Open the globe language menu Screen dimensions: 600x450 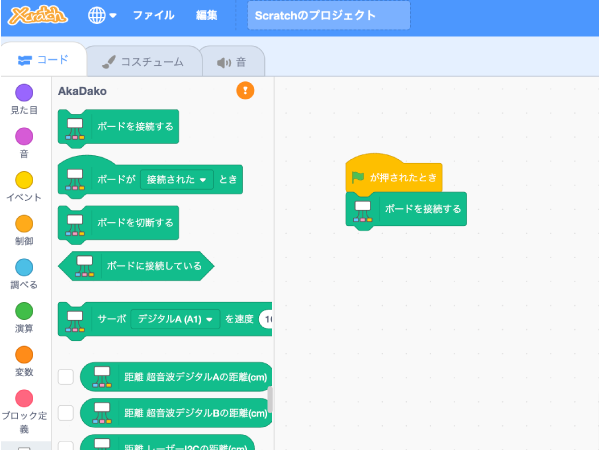click(x=102, y=16)
